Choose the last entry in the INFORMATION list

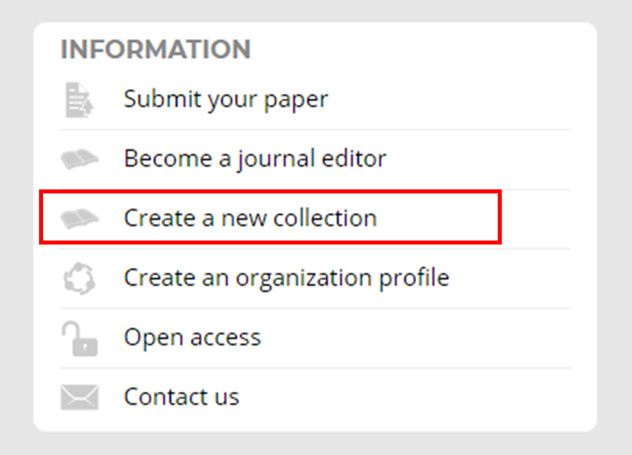181,396
